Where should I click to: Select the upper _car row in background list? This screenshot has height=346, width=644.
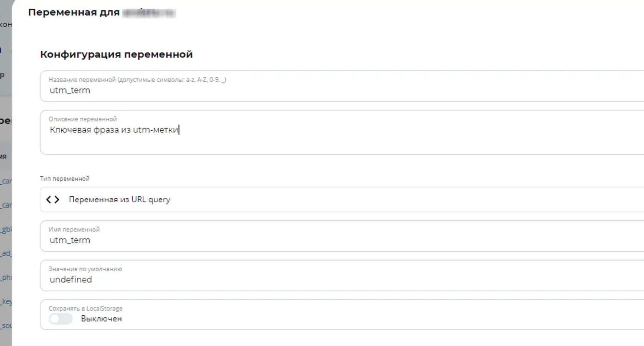(x=6, y=181)
